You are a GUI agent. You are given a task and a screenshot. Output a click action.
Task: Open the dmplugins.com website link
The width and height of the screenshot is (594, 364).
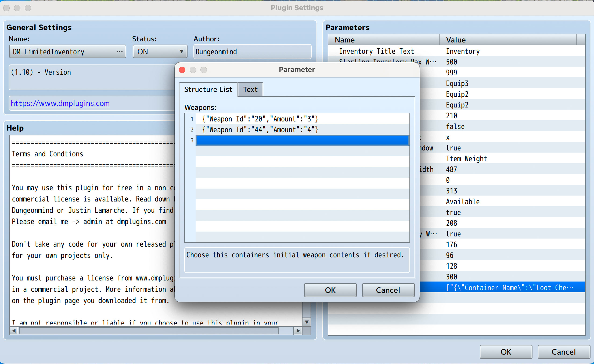pos(60,103)
